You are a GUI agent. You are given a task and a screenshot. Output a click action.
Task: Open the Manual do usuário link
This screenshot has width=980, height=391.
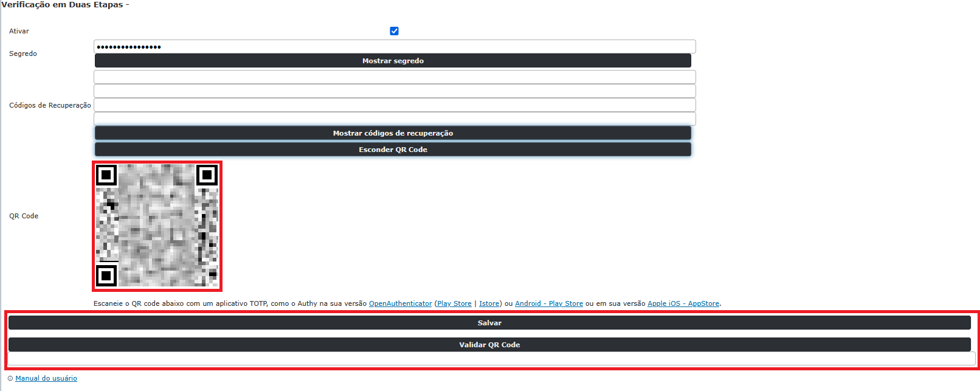click(46, 378)
